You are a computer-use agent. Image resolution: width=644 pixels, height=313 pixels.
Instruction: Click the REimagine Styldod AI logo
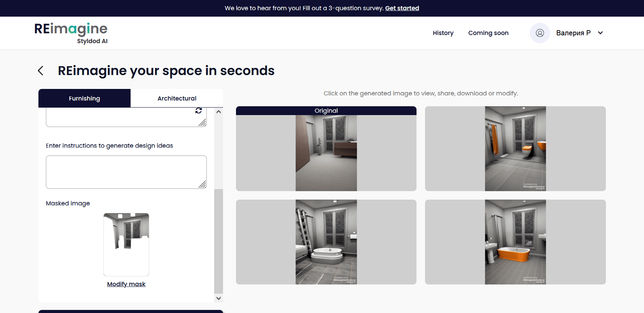[x=71, y=33]
